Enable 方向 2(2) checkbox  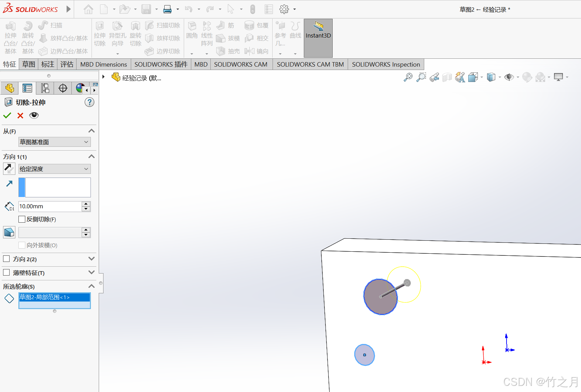coord(6,259)
